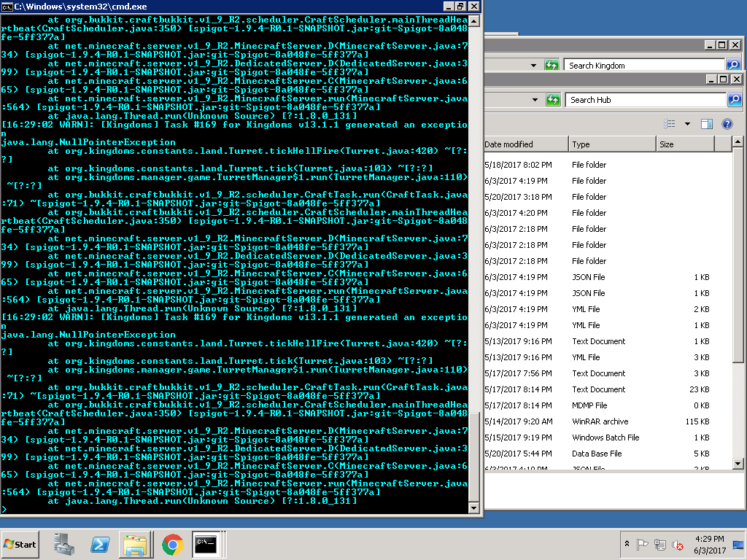Screen dimensions: 747x560
Task: Click search magnifier in Hub window
Action: 734,99
